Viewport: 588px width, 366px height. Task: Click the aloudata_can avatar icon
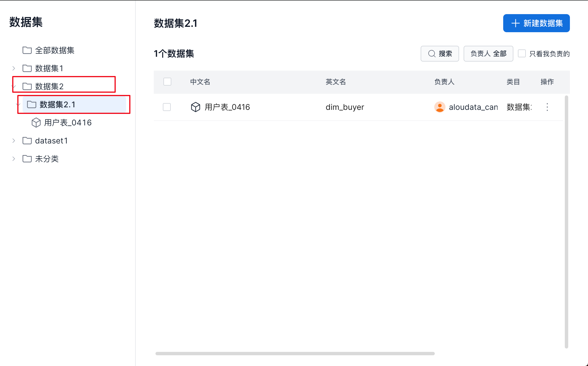click(440, 107)
